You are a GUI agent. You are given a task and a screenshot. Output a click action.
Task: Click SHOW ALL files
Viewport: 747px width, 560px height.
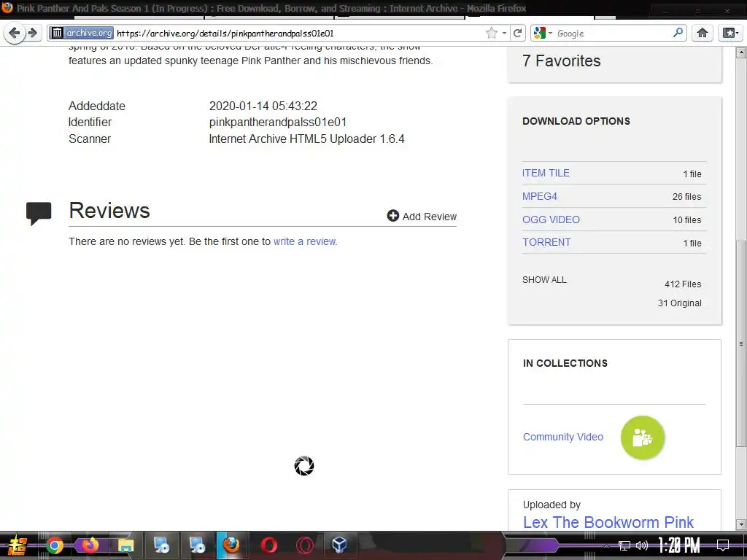pyautogui.click(x=544, y=280)
